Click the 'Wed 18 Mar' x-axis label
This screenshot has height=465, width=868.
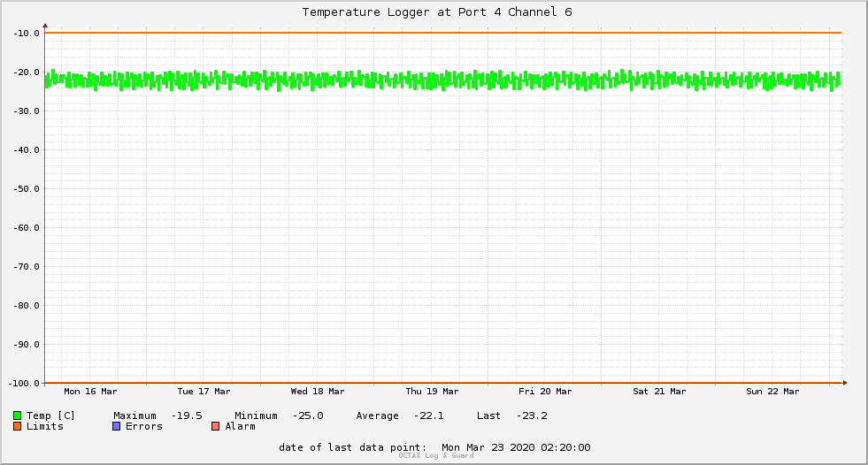click(318, 392)
